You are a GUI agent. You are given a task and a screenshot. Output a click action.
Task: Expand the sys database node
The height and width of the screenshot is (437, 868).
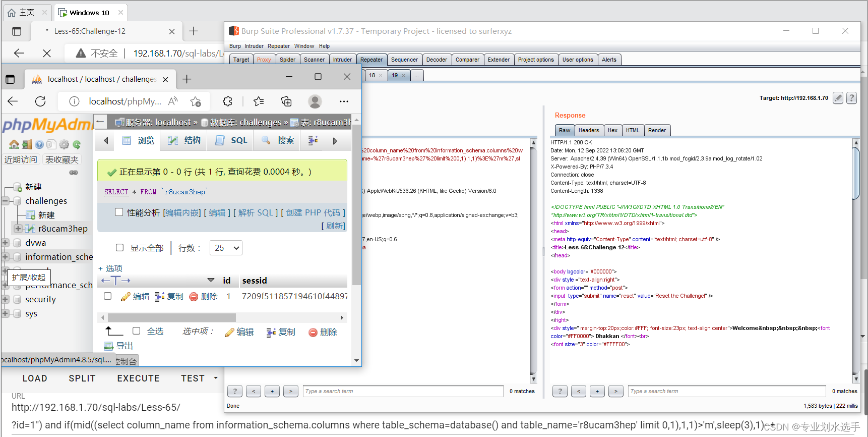pyautogui.click(x=5, y=313)
